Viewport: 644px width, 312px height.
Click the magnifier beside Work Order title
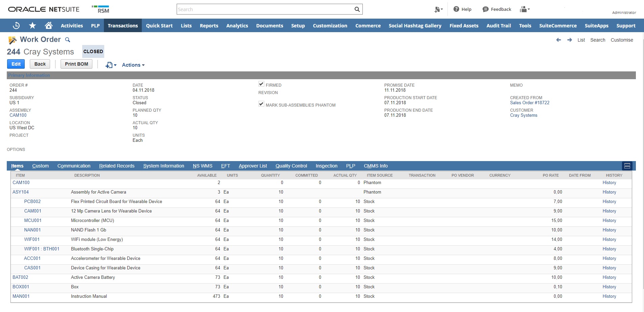68,40
